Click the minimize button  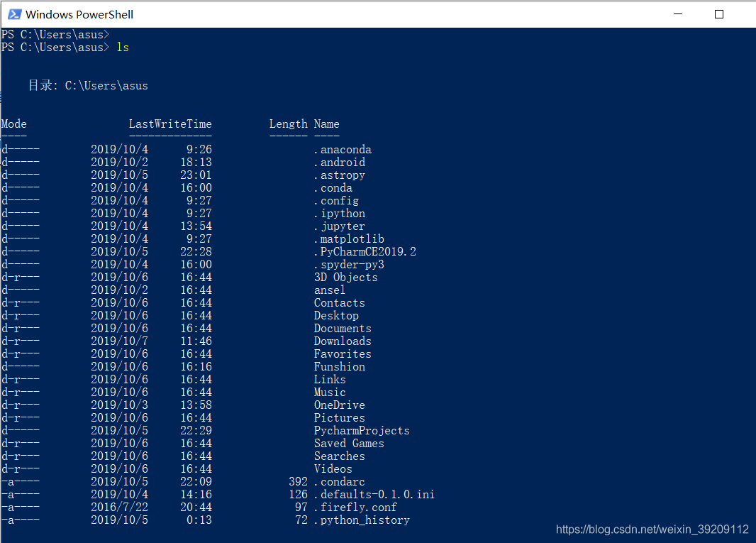click(x=677, y=13)
